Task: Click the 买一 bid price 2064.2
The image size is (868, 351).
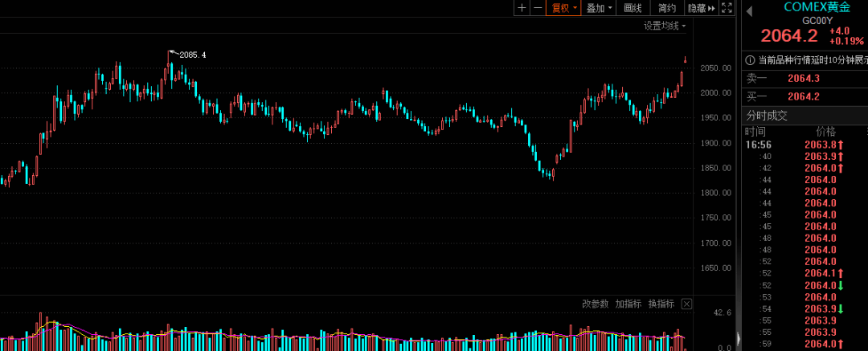Action: pos(803,96)
